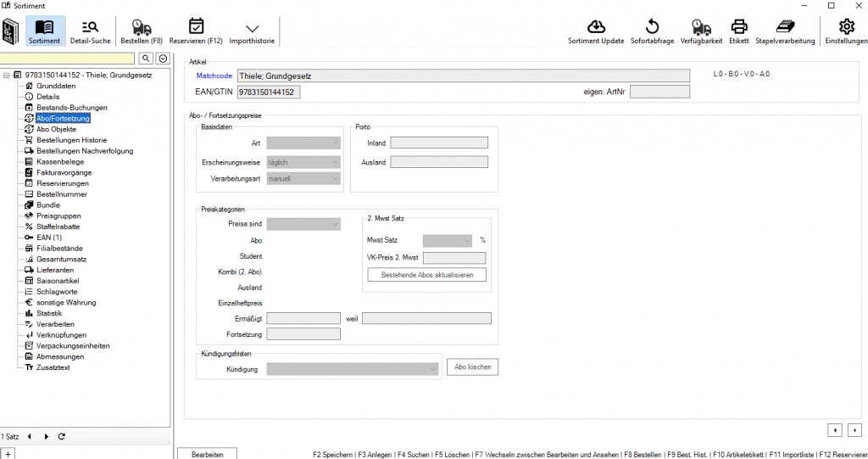The width and height of the screenshot is (868, 459).
Task: Check Verfügbarkeit in the toolbar
Action: click(x=701, y=28)
